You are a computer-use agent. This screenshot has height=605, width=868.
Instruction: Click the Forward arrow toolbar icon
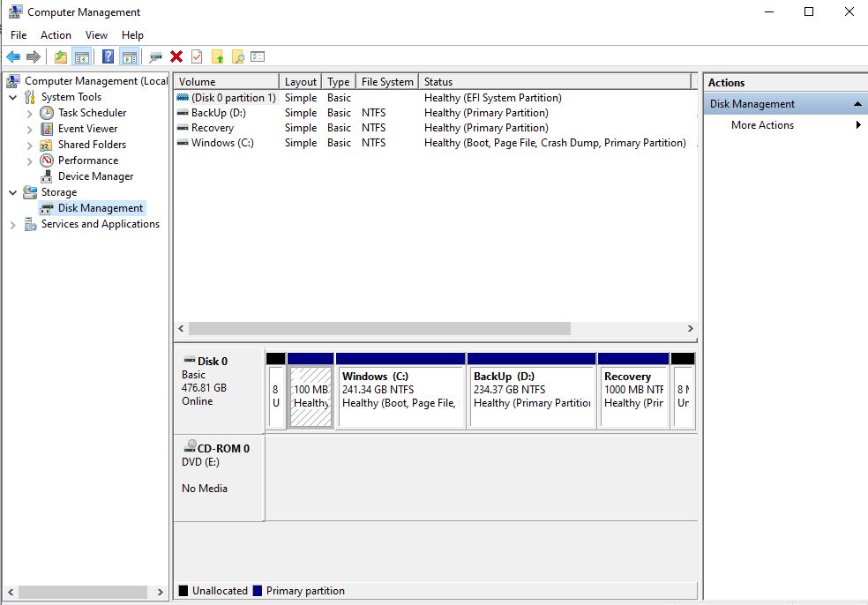[34, 56]
